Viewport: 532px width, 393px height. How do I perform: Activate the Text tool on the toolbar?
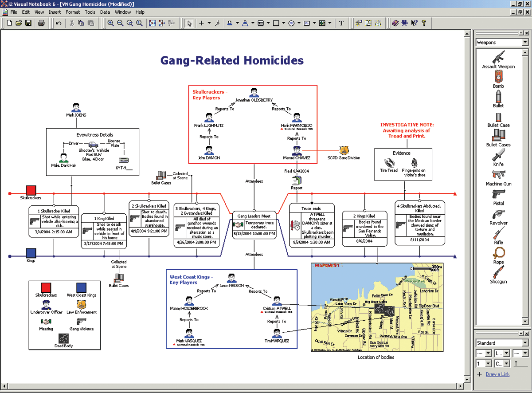point(341,23)
